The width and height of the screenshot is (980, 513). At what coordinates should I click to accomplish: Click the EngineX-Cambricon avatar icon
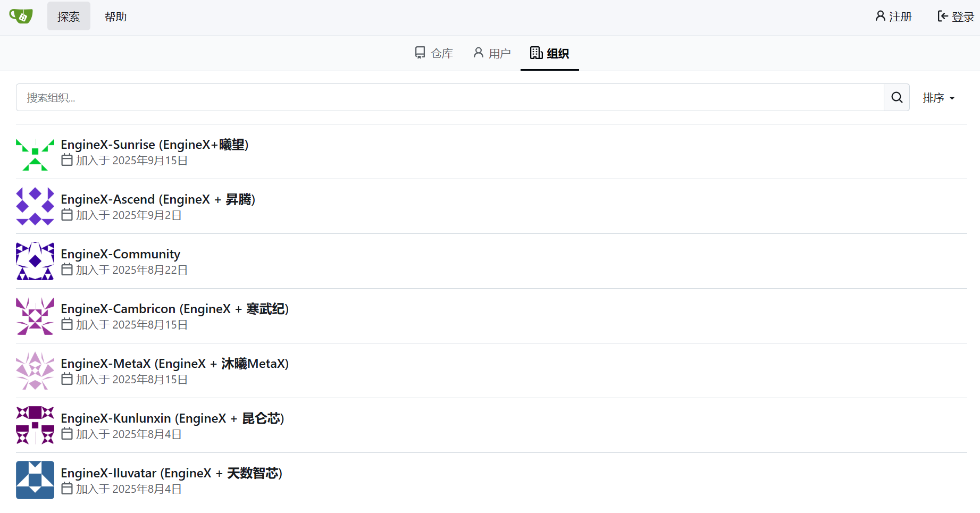(35, 316)
